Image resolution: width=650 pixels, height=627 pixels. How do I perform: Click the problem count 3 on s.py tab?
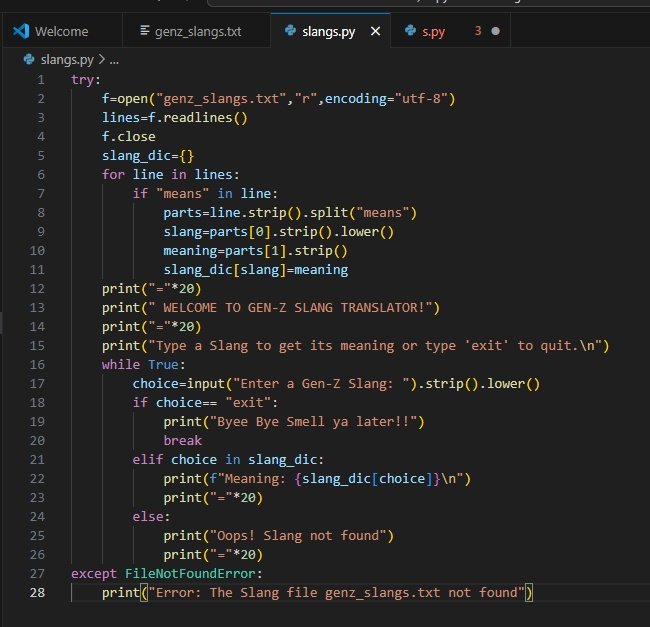[x=478, y=31]
